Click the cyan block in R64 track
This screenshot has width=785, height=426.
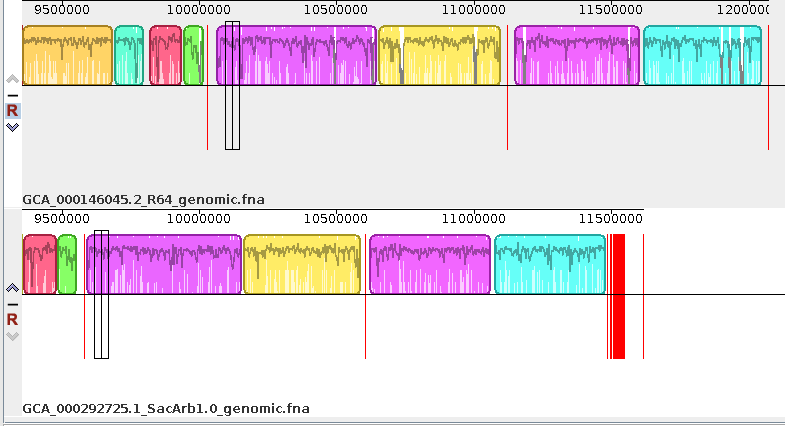[x=702, y=56]
